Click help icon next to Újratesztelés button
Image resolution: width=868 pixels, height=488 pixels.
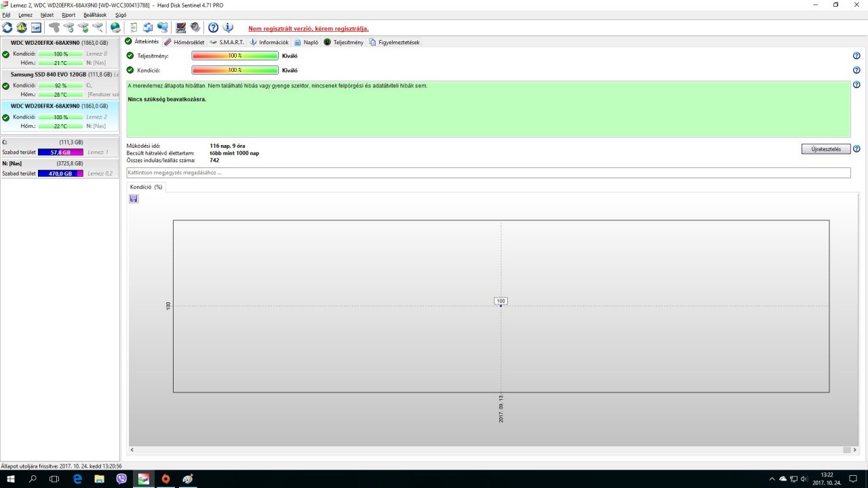[856, 149]
